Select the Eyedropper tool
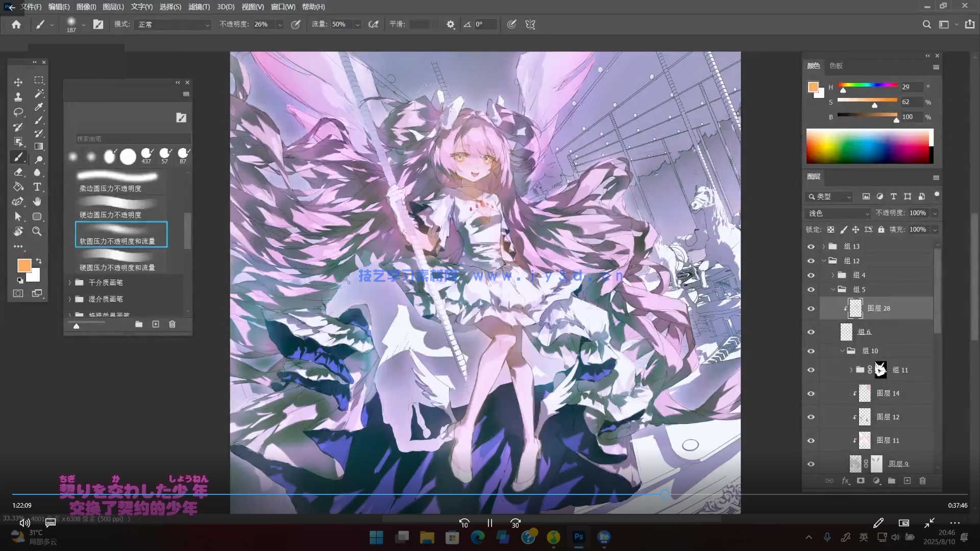 tap(38, 107)
